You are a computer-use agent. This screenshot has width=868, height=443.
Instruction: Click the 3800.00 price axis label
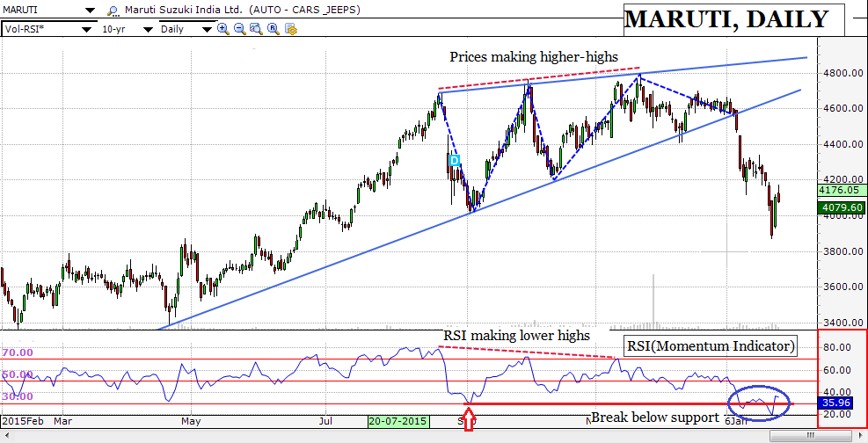coord(842,251)
